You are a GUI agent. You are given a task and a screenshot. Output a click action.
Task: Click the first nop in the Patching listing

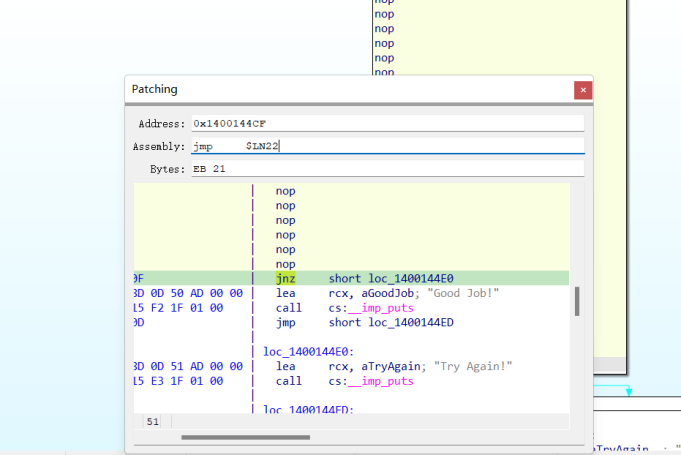coord(285,191)
